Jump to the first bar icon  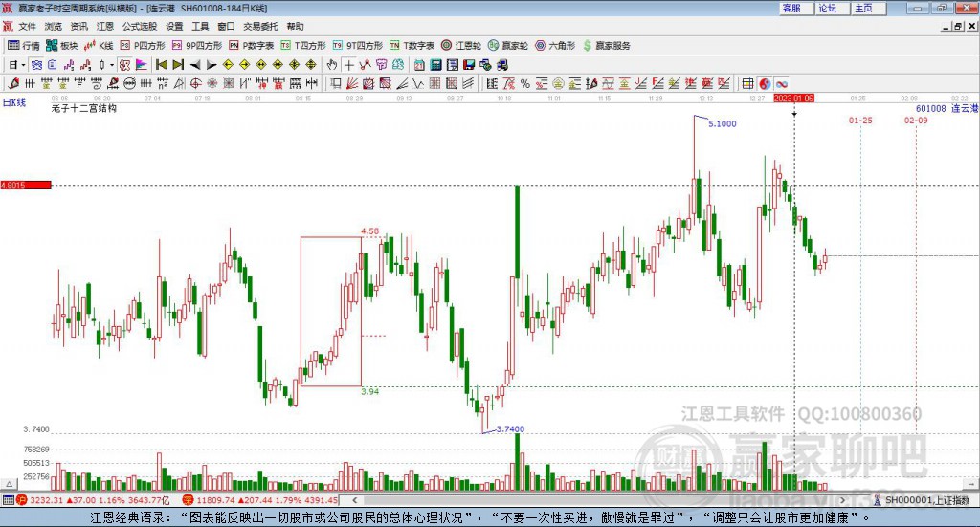(x=161, y=64)
